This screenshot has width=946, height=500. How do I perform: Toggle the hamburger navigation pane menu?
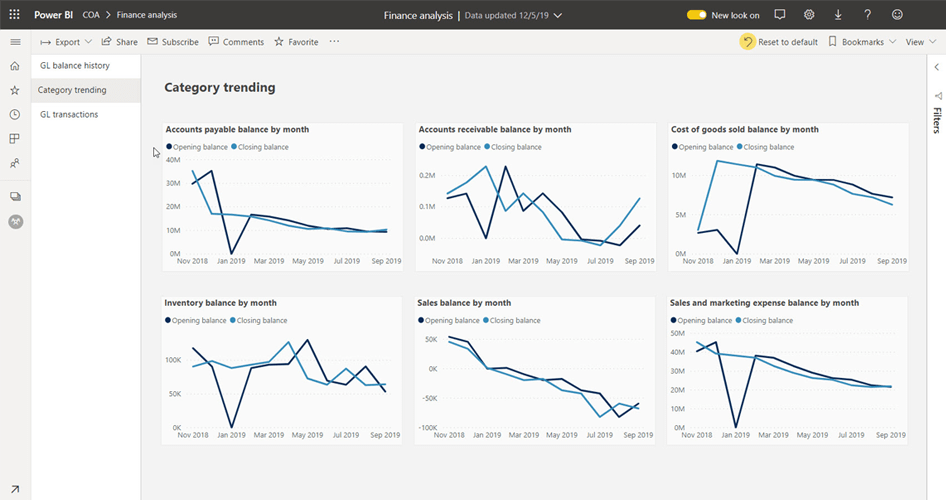click(15, 42)
